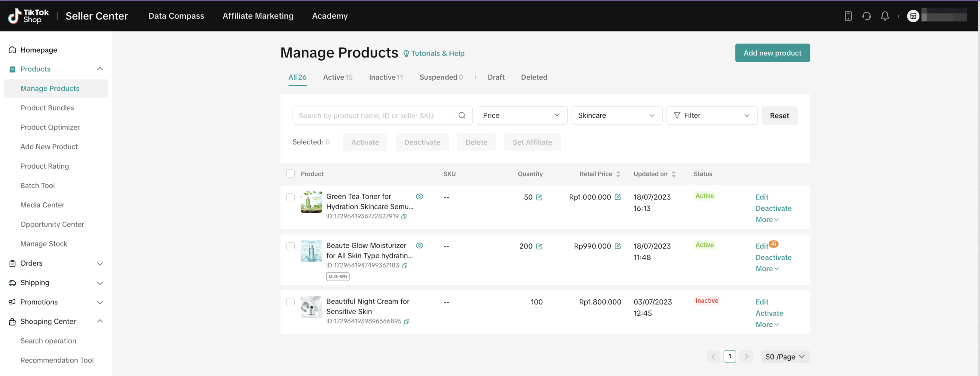This screenshot has width=980, height=376.
Task: Expand More options for Beautiful Night Cream
Action: click(767, 324)
